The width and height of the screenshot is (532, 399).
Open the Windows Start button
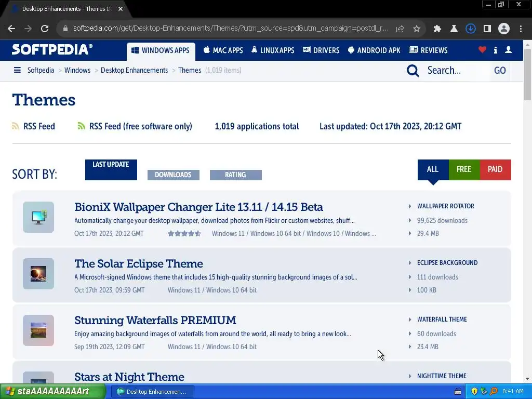(x=52, y=391)
